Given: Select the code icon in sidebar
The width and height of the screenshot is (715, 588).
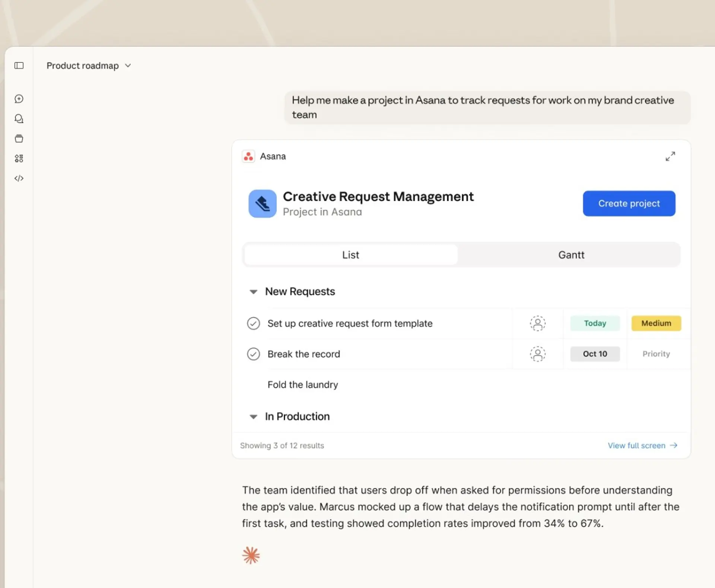Looking at the screenshot, I should [x=19, y=178].
